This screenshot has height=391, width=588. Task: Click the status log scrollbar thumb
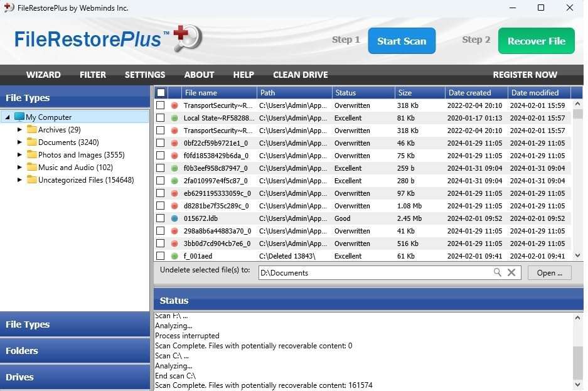(578, 363)
